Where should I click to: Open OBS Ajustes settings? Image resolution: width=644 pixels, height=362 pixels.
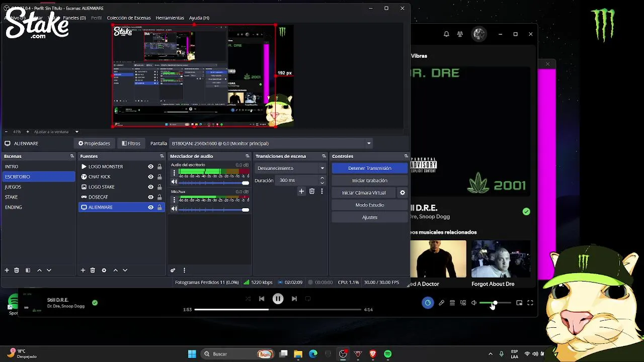click(370, 217)
